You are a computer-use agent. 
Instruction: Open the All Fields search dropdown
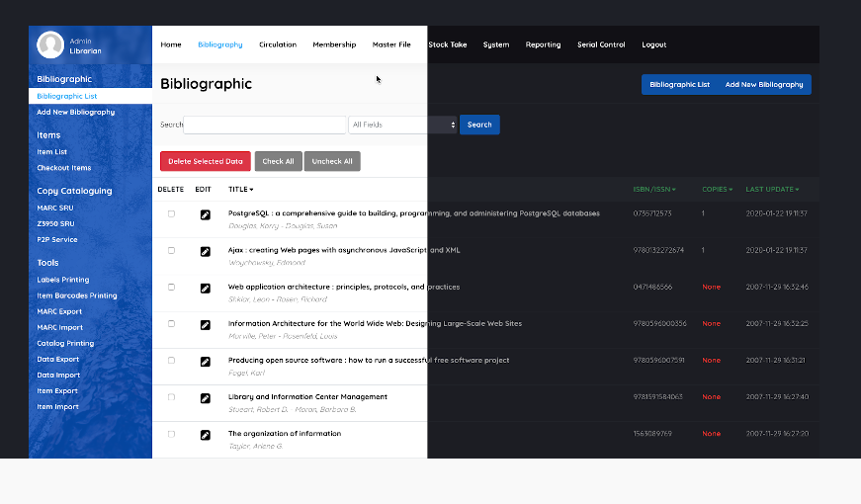[x=403, y=125]
